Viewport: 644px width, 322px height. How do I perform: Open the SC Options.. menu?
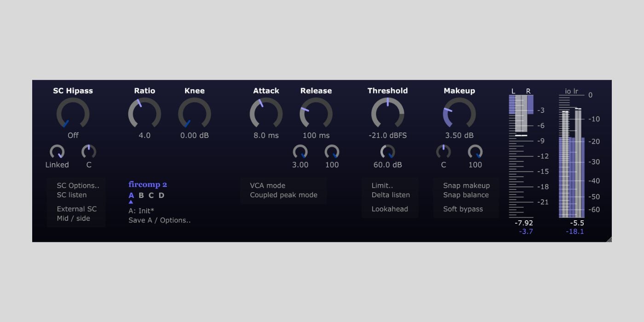click(78, 185)
